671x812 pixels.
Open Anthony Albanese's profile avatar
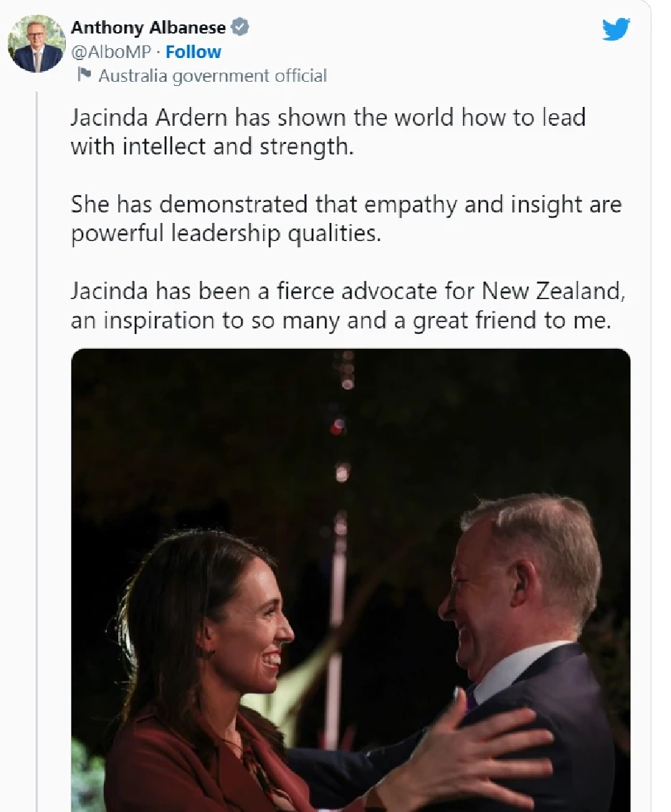click(36, 43)
